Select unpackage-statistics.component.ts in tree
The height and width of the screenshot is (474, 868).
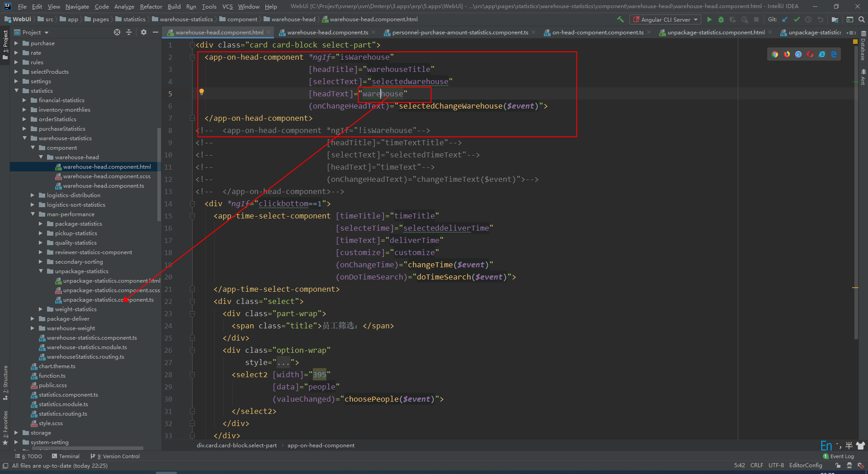click(x=108, y=299)
